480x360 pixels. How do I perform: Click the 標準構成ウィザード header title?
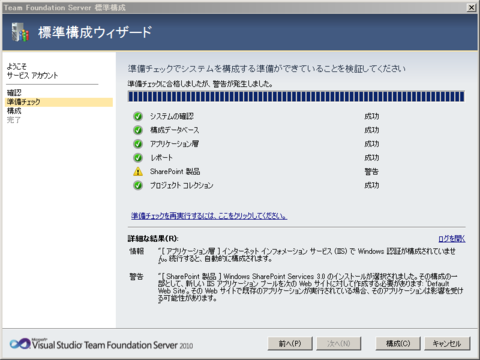pos(95,32)
